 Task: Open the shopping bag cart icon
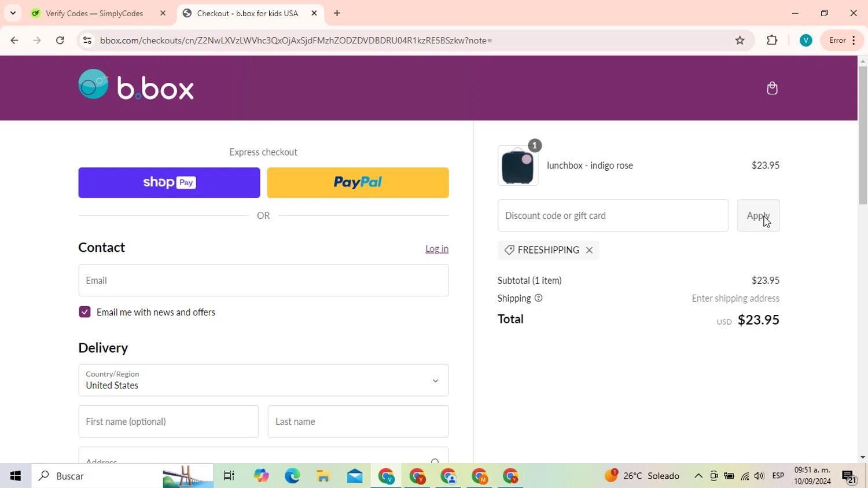[x=772, y=88]
